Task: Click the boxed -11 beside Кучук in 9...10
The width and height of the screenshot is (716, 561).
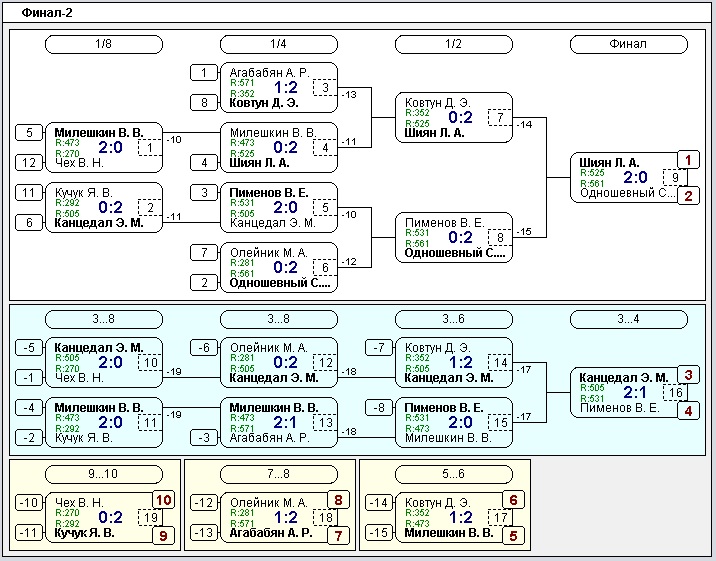Action: [x=29, y=532]
